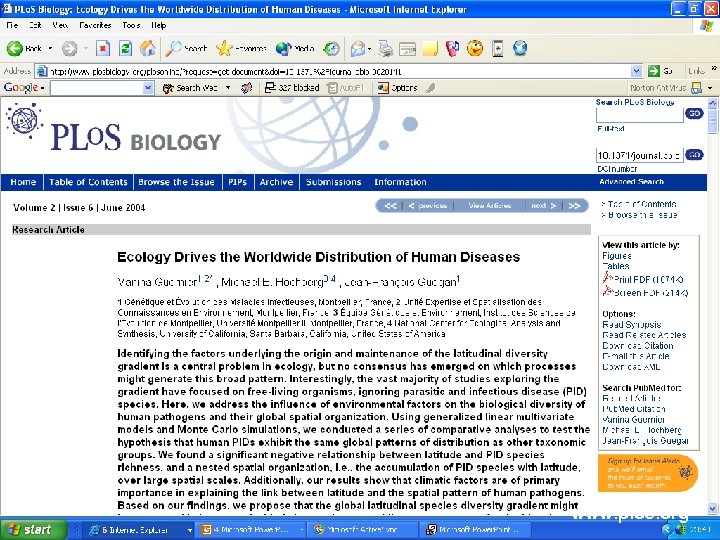720x540 pixels.
Task: Print the page with the printer icon
Action: click(x=385, y=48)
